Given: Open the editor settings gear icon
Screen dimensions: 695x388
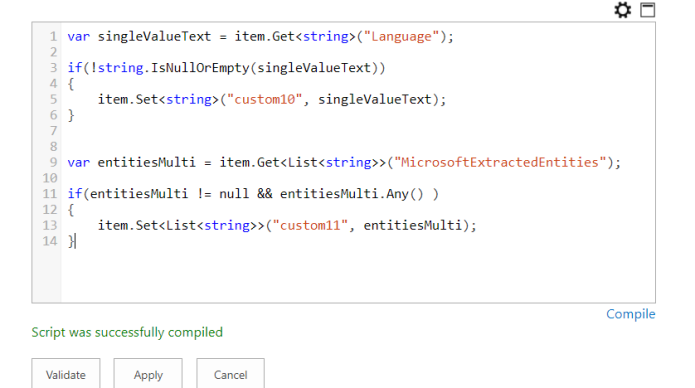Looking at the screenshot, I should click(623, 10).
